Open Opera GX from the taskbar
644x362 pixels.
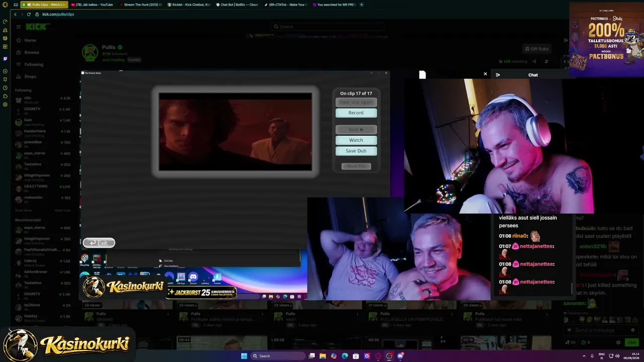[x=378, y=356]
